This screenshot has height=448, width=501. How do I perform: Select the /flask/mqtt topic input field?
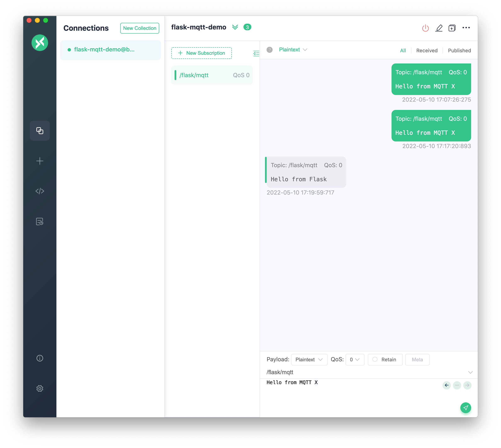coord(369,372)
